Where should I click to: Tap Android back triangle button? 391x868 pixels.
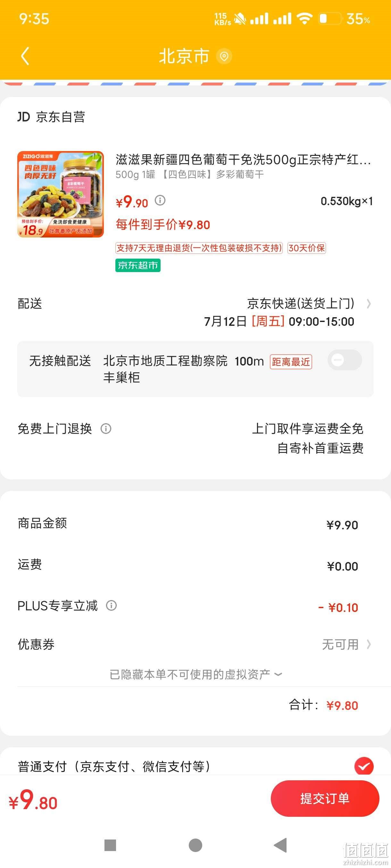tap(280, 845)
